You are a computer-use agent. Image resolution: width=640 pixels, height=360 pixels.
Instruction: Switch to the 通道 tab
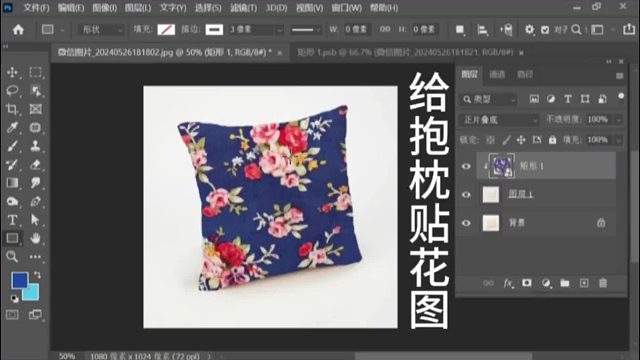[497, 75]
